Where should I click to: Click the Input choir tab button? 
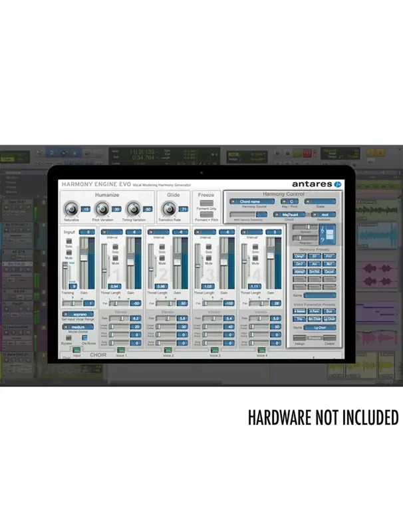tap(76, 350)
